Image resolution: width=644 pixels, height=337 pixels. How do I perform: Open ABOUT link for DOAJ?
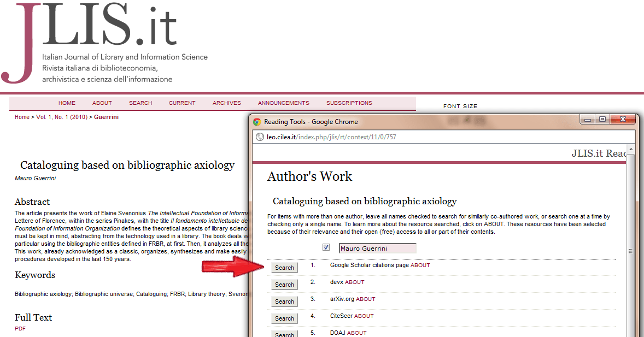(356, 333)
